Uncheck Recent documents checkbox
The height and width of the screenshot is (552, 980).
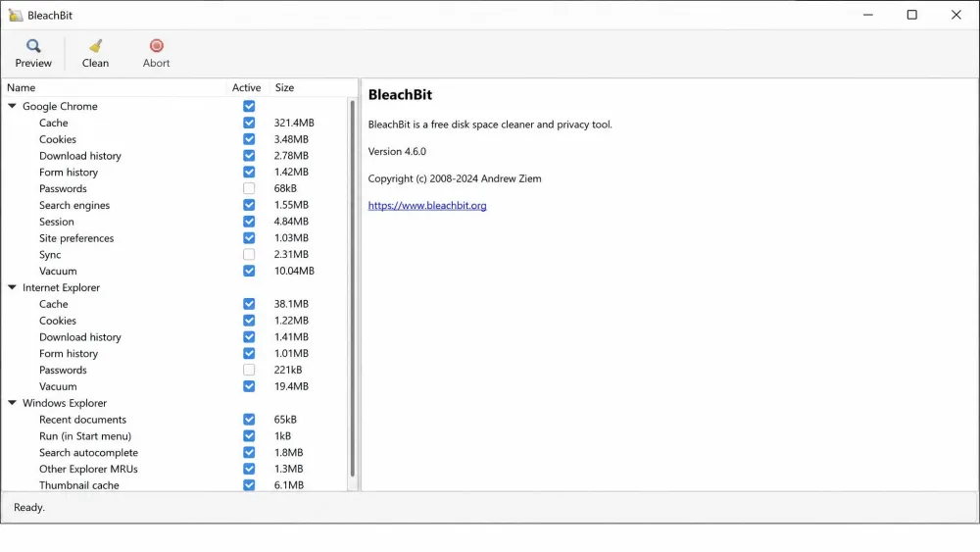click(249, 420)
